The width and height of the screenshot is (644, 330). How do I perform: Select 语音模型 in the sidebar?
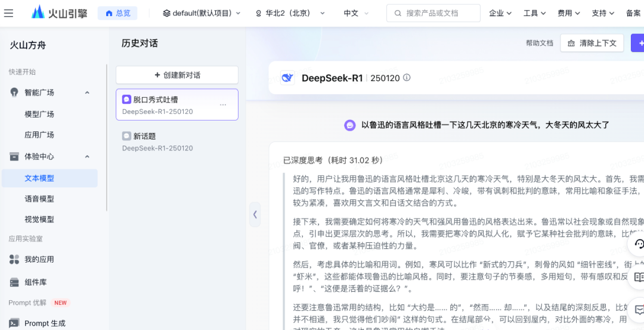(39, 199)
